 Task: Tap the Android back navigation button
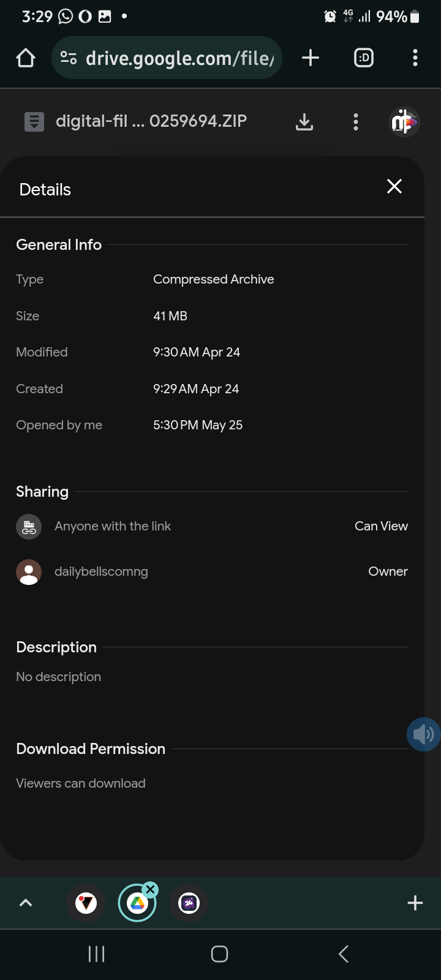pos(344,954)
